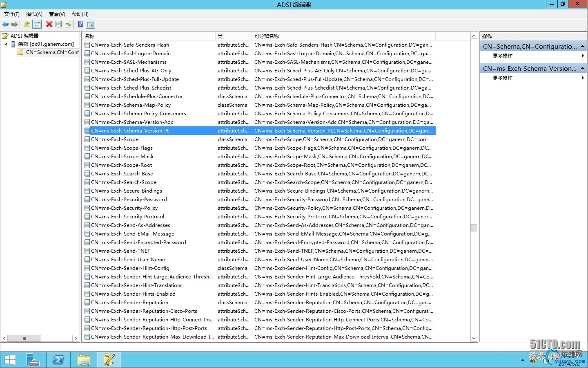The height and width of the screenshot is (368, 588).
Task: Click classSchema cell in ms-Exch-Scope row
Action: tap(232, 139)
